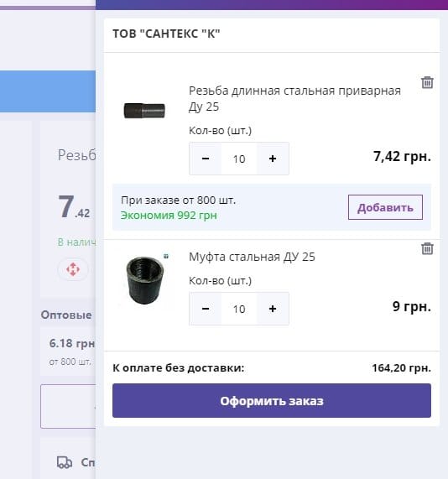Increase quantity of Резьба длинная стальная
This screenshot has width=448, height=479.
273,159
